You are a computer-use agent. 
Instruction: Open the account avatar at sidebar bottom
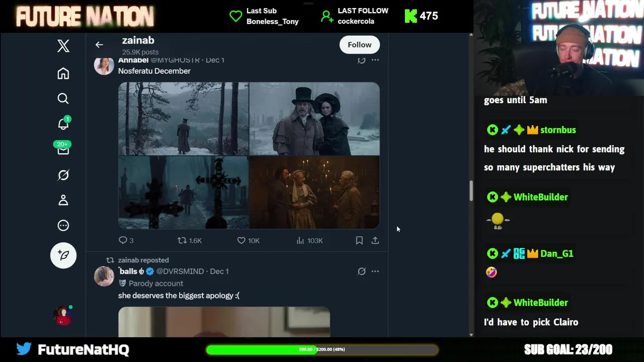tap(63, 315)
